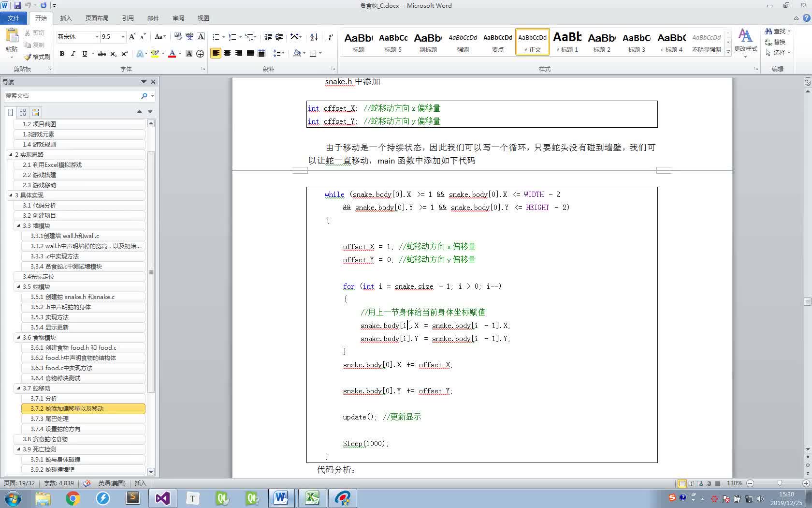The height and width of the screenshot is (508, 812).
Task: Zoom out with the minus icon
Action: 750,483
